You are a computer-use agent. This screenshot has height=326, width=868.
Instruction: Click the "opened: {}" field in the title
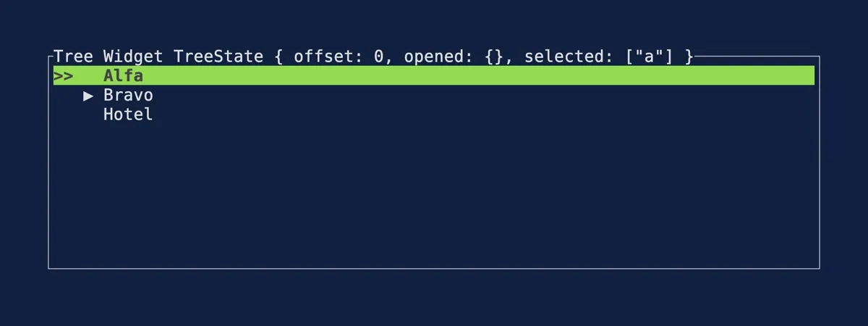[x=453, y=57]
